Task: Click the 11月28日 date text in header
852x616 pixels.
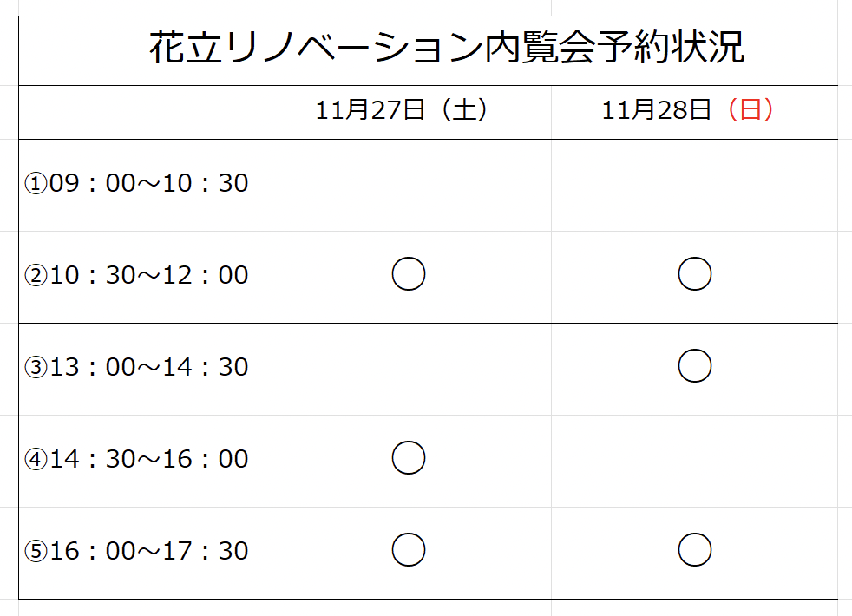Action: (x=658, y=110)
